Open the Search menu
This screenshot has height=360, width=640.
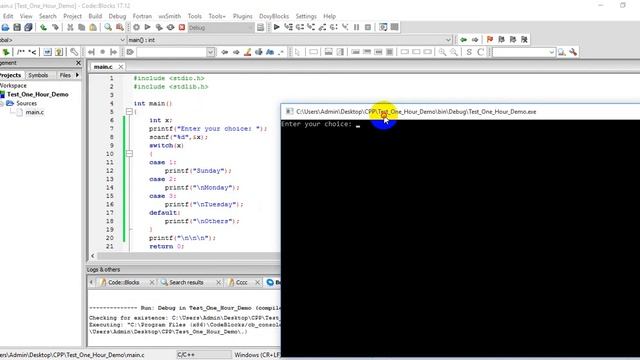coord(47,16)
